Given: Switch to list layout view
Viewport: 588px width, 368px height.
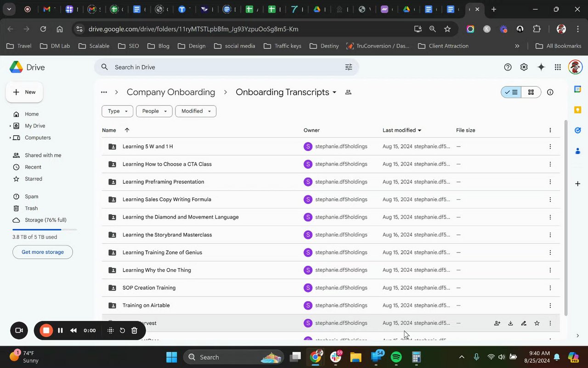Looking at the screenshot, I should (x=511, y=92).
